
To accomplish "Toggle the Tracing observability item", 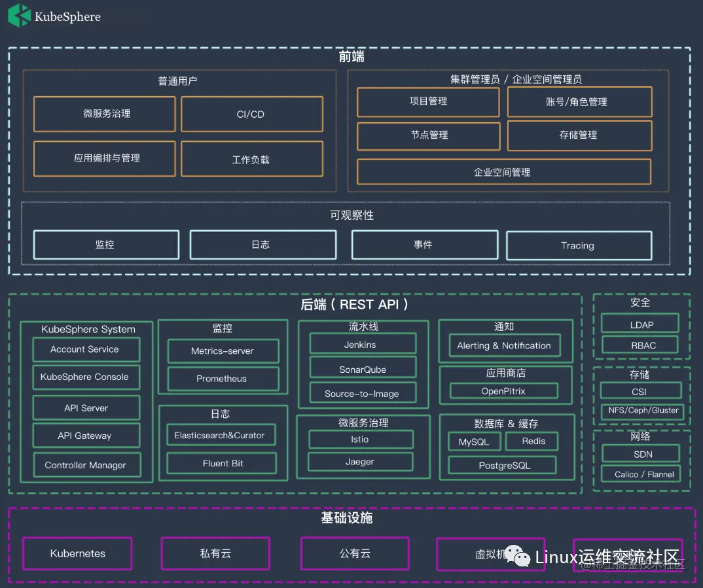I will [578, 245].
